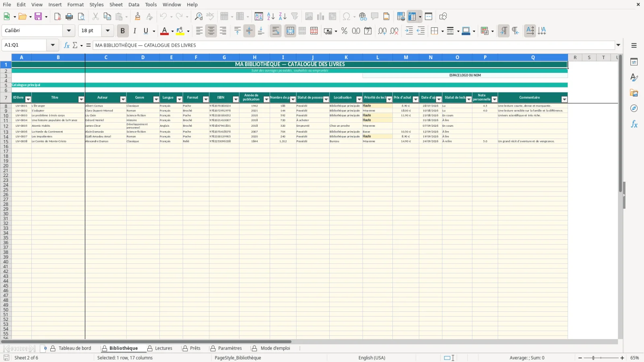Click the Save document icon

click(x=39, y=16)
